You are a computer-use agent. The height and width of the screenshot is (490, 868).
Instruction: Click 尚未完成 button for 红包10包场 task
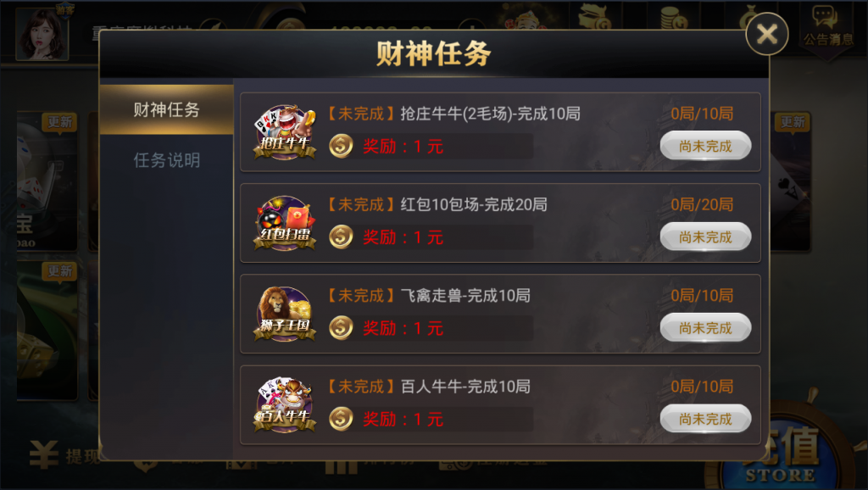click(705, 237)
